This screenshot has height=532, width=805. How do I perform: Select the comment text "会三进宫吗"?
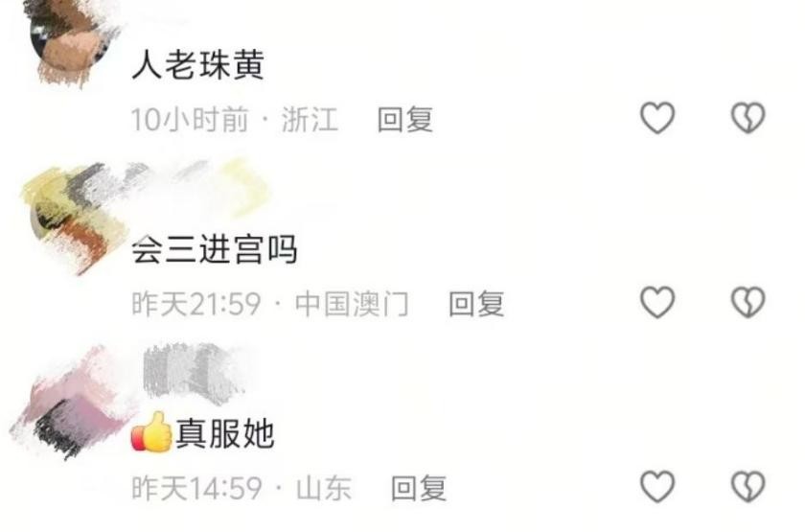[x=215, y=249]
